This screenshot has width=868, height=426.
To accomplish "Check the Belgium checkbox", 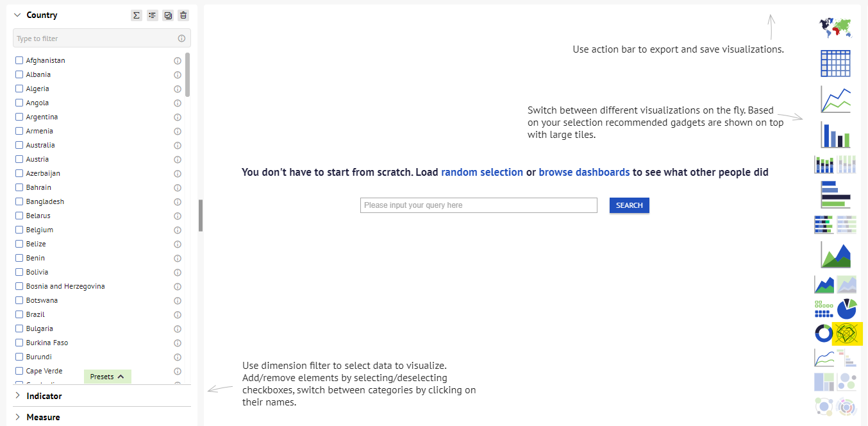I will pyautogui.click(x=19, y=230).
